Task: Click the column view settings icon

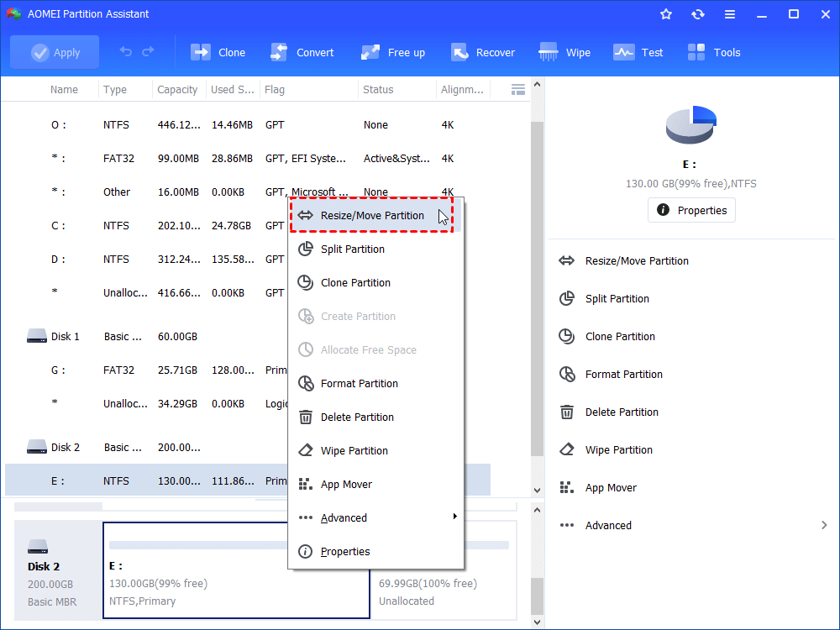Action: [518, 90]
